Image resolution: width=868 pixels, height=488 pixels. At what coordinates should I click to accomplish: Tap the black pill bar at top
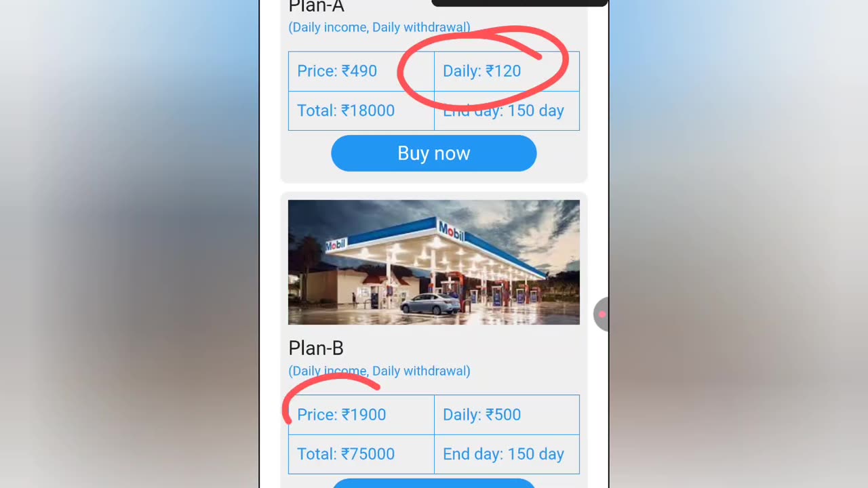(x=519, y=3)
